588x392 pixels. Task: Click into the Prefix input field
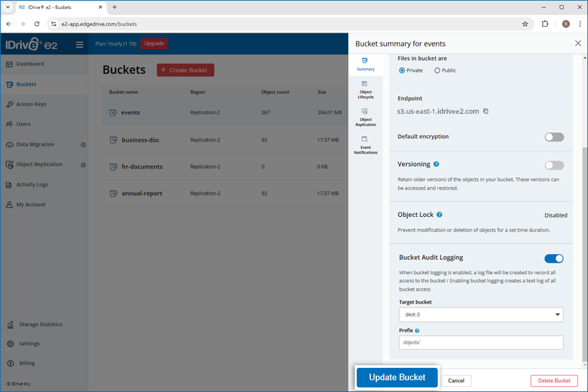click(481, 342)
